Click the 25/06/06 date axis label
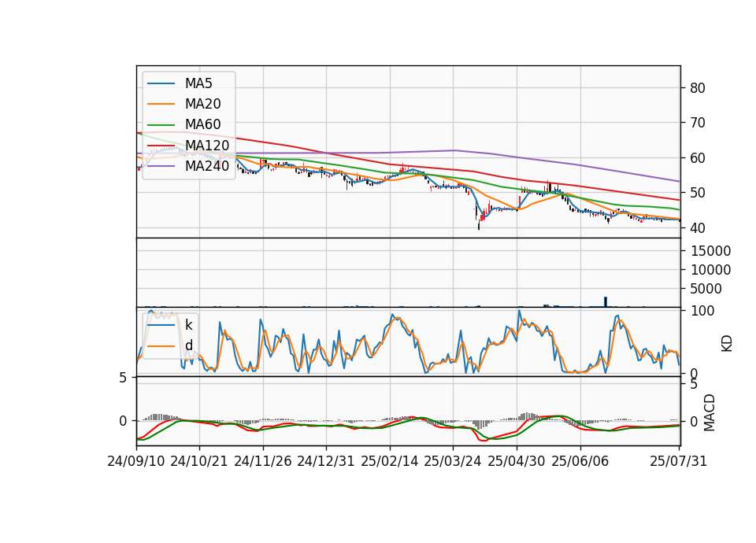The image size is (756, 543). (580, 462)
